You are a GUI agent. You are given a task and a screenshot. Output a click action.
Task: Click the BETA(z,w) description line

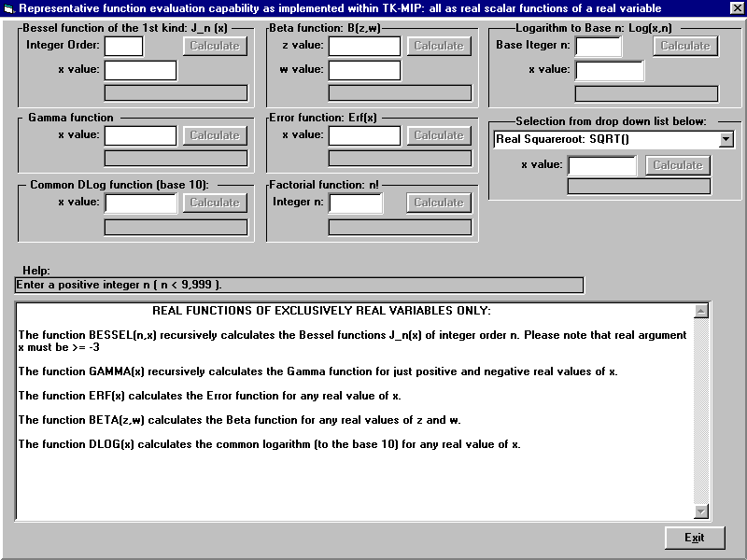[240, 420]
